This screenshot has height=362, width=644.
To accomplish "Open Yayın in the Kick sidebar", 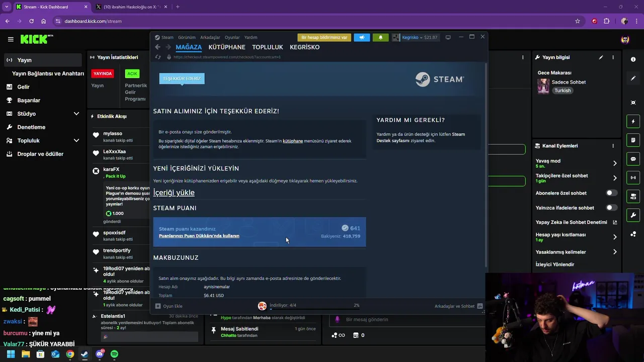I will click(42, 60).
